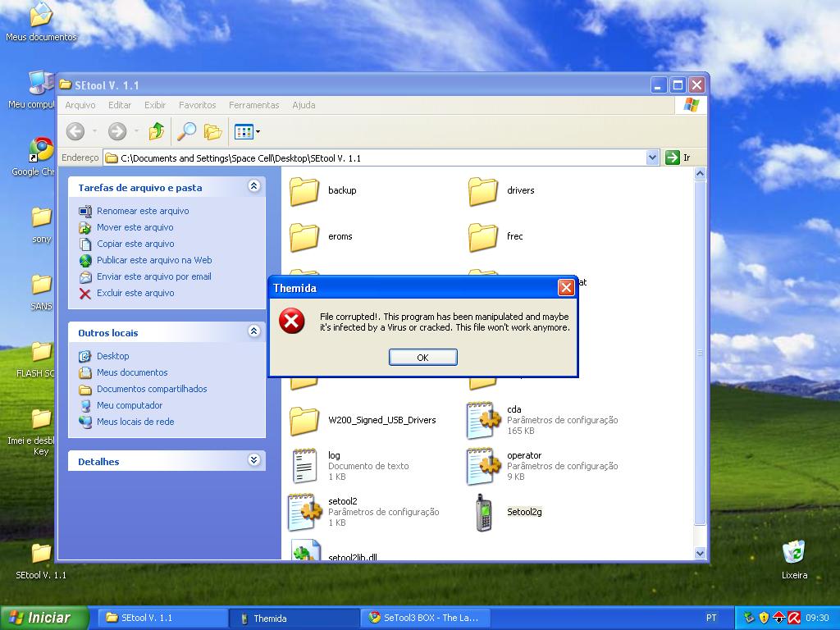The width and height of the screenshot is (840, 630).
Task: Click OK in the Themida error dialog
Action: [422, 358]
